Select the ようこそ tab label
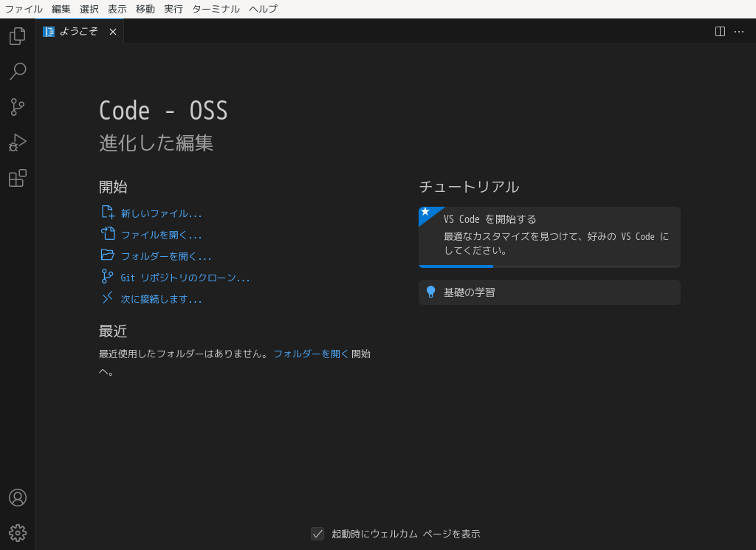 coord(78,31)
